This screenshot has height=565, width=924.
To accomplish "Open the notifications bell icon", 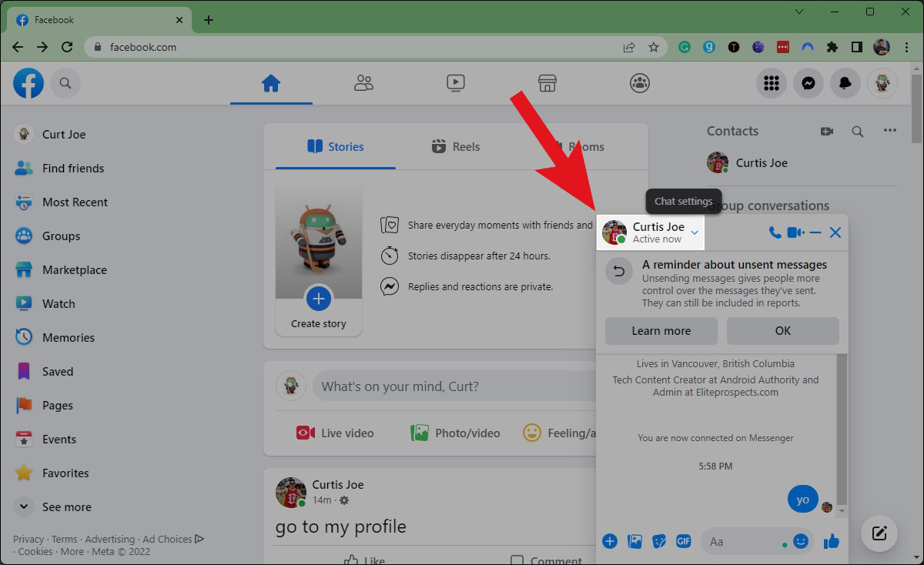I will (x=845, y=83).
